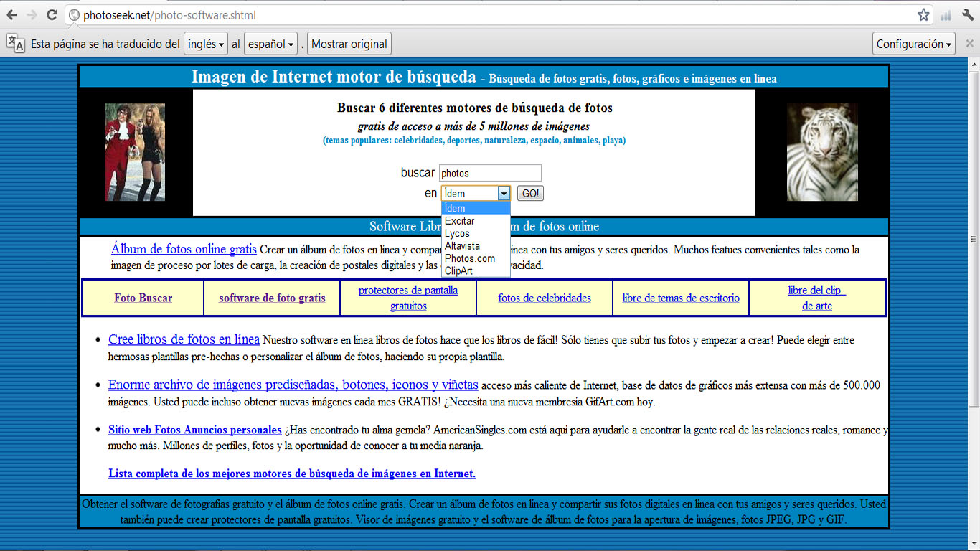Screen dimensions: 980x551
Task: Click the text gratis de acceso a más de 5 millones
Action: coord(474,126)
